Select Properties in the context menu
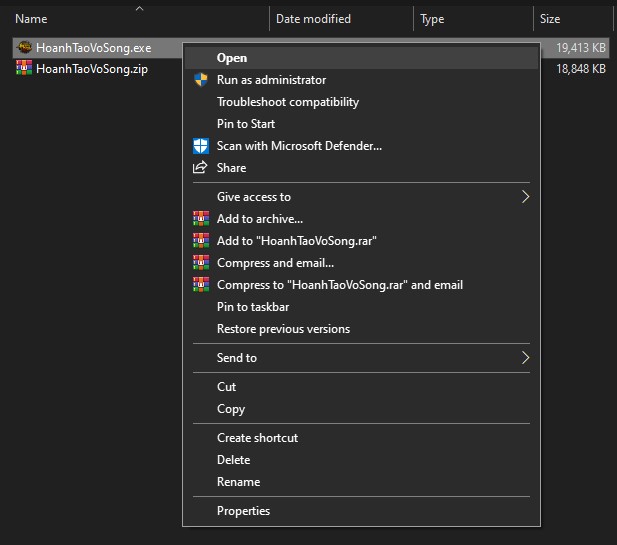 coord(243,511)
